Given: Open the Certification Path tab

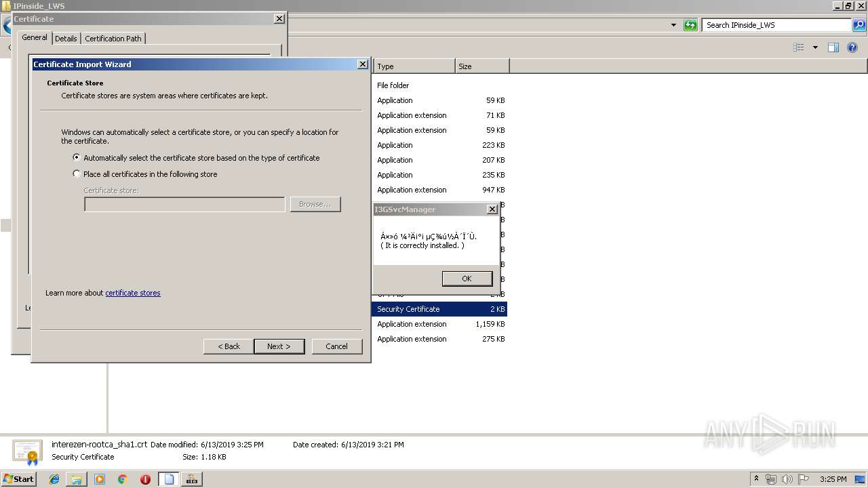Looking at the screenshot, I should pos(113,39).
